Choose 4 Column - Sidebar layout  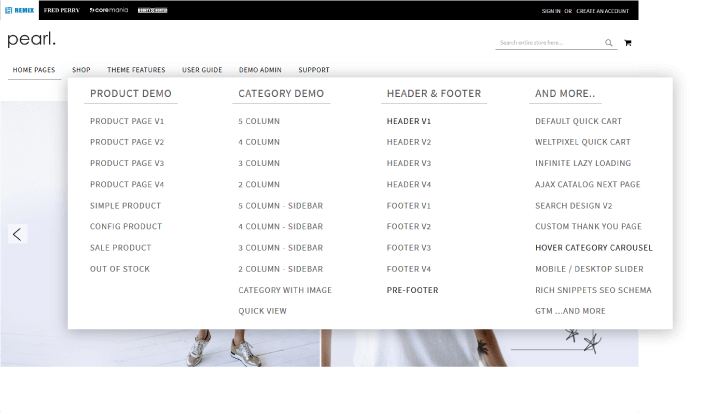[281, 227]
